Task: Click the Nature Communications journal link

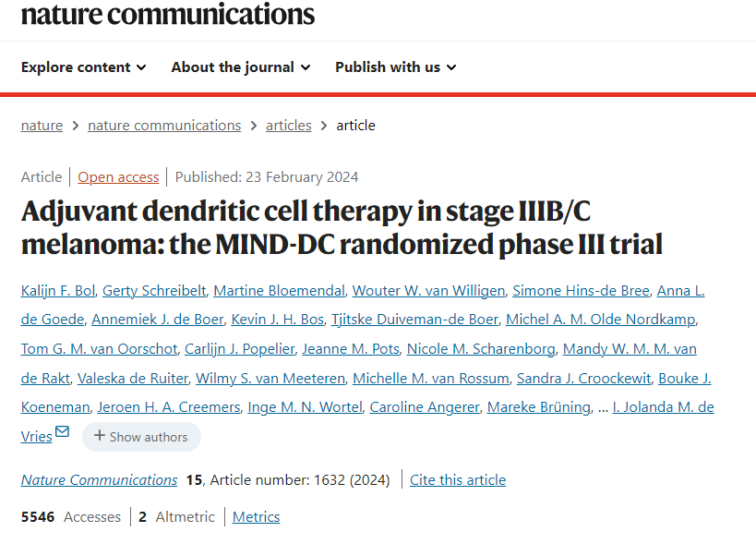Action: [x=99, y=480]
